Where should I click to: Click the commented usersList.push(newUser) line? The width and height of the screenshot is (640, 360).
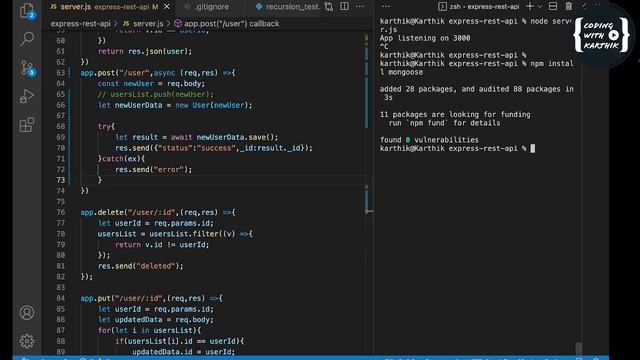coord(156,94)
